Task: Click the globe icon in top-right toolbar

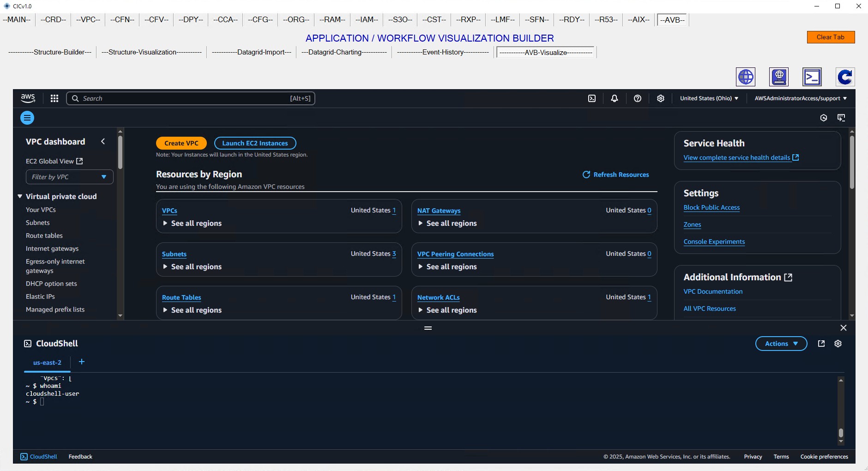Action: 746,77
